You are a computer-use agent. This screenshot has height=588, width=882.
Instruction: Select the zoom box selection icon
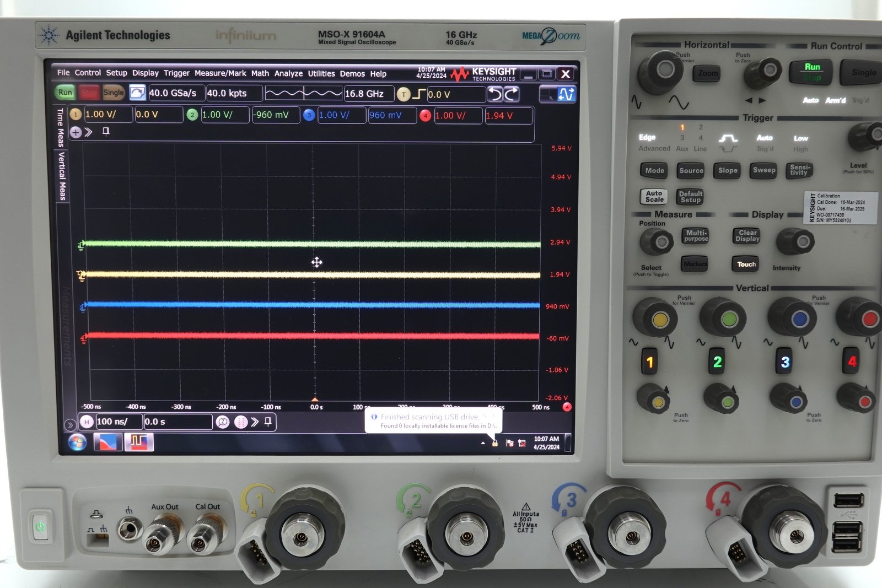click(x=548, y=95)
